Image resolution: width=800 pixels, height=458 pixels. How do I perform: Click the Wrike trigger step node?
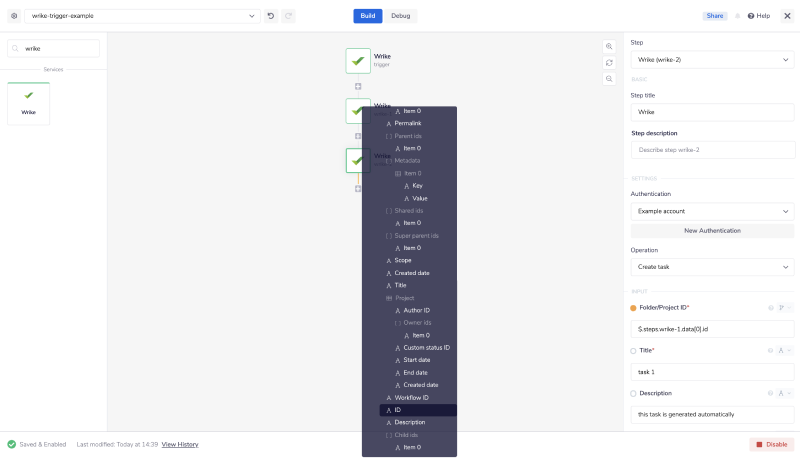click(x=358, y=60)
